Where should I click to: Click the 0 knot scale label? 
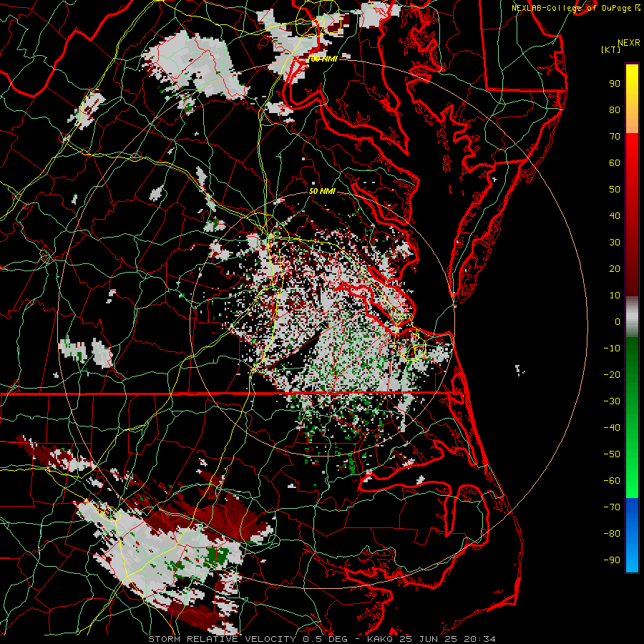tap(618, 322)
